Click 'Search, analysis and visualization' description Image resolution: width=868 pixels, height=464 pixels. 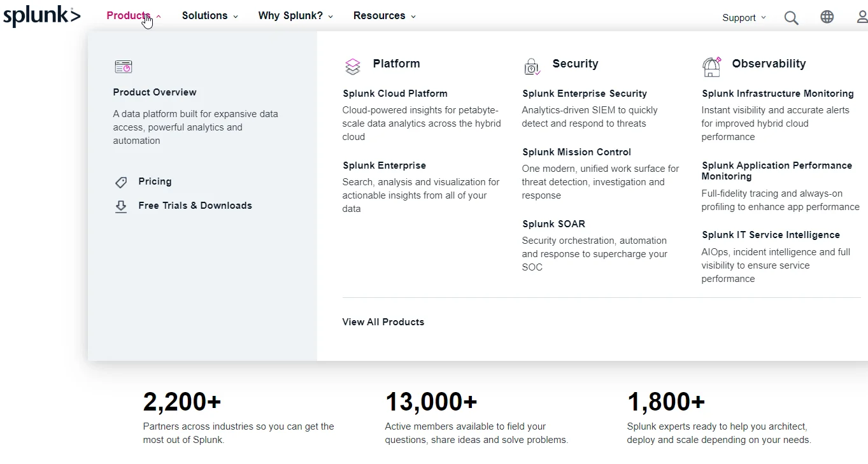421,195
